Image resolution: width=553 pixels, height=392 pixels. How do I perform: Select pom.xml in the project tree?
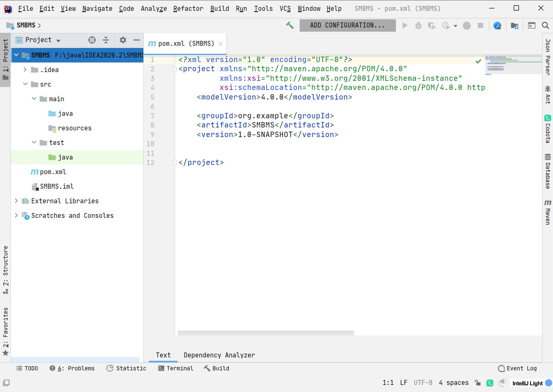pos(53,172)
